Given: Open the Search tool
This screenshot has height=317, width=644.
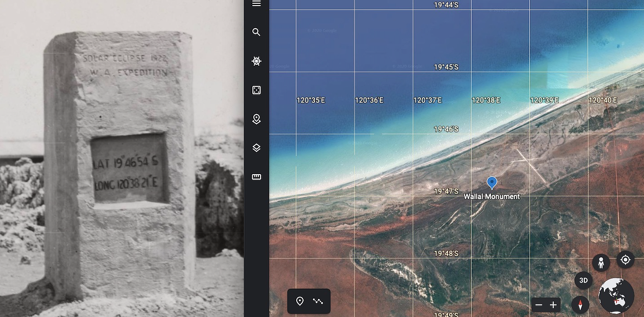Looking at the screenshot, I should (x=256, y=32).
